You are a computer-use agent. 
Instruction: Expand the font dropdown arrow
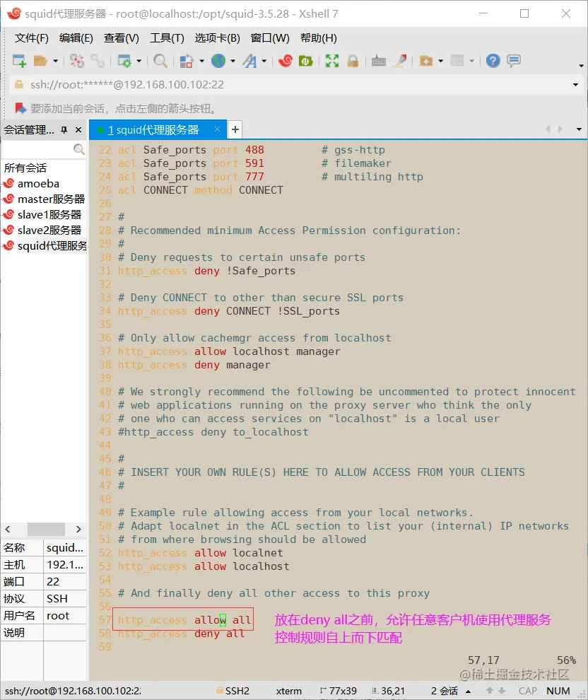point(264,61)
